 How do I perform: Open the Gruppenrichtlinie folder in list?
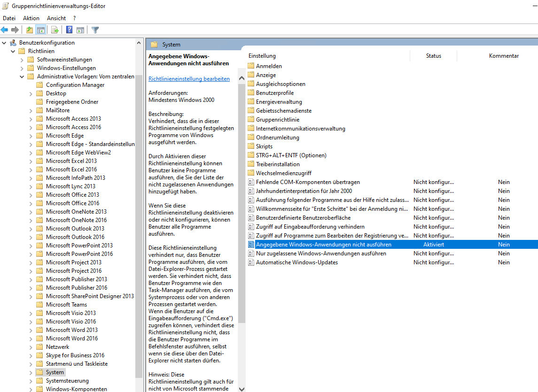tap(277, 120)
